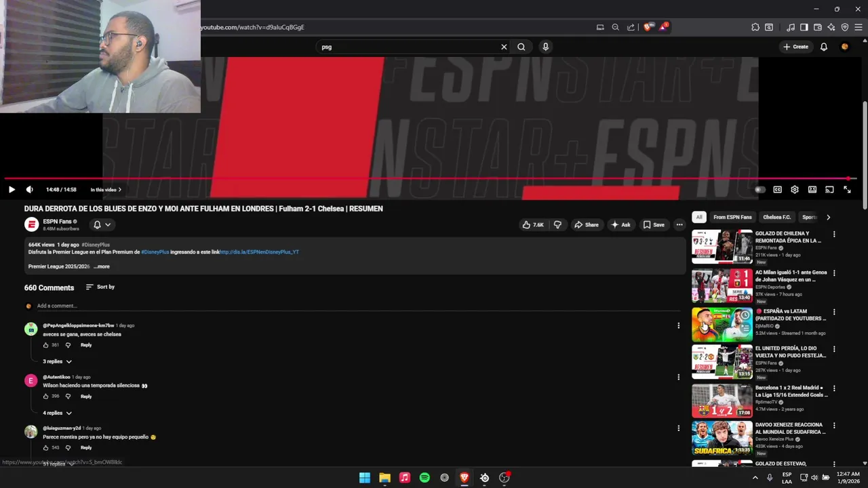Switch to theater mode view
The height and width of the screenshot is (488, 868).
click(812, 190)
